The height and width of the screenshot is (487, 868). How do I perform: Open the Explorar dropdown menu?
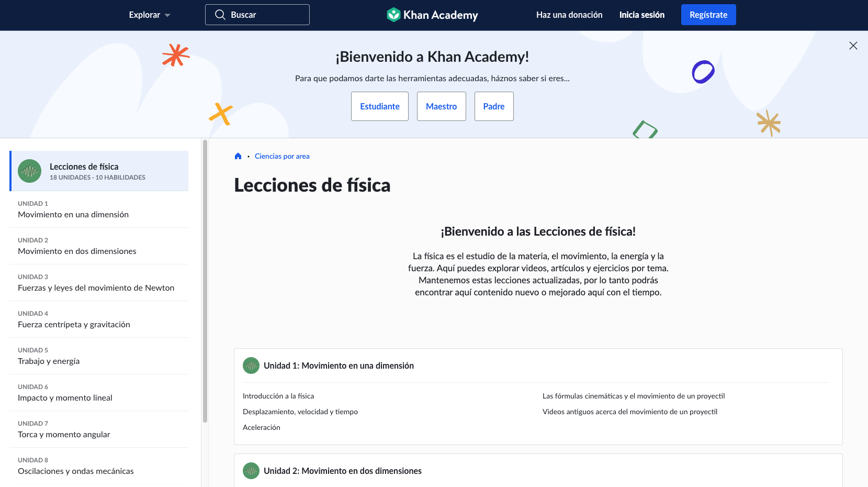149,15
